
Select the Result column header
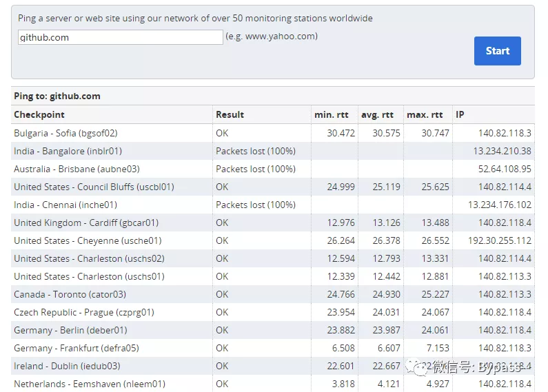(230, 114)
